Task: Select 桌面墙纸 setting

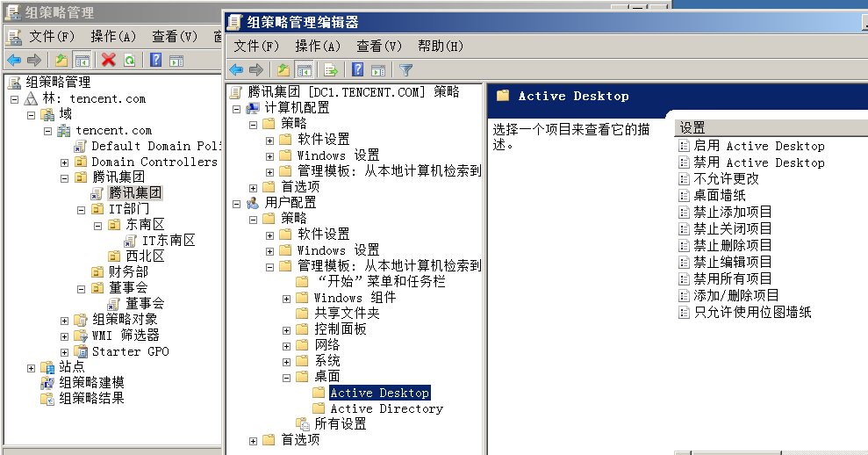Action: pyautogui.click(x=719, y=196)
